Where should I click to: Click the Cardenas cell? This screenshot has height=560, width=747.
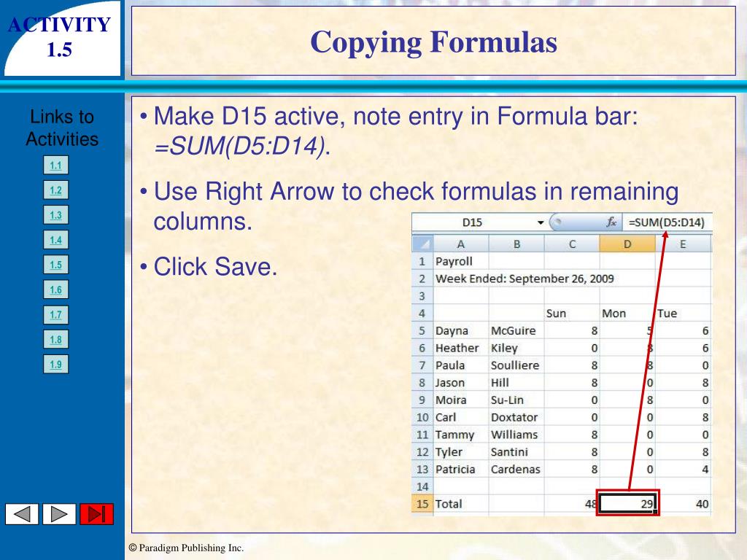point(516,469)
